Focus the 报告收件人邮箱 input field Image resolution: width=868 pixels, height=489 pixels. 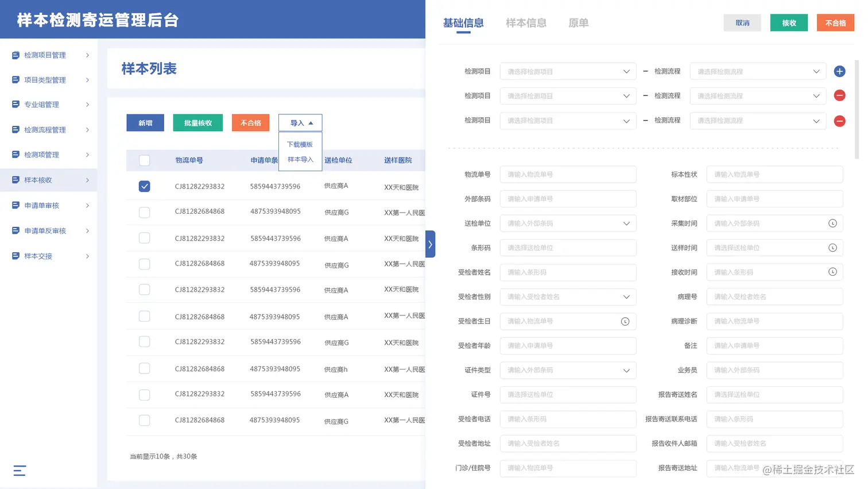(774, 444)
